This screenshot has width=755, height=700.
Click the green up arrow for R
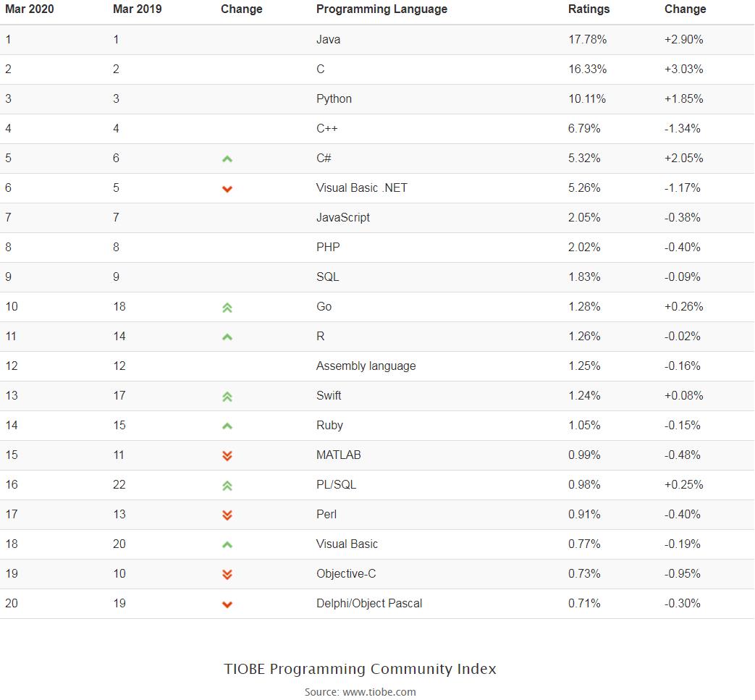(227, 337)
